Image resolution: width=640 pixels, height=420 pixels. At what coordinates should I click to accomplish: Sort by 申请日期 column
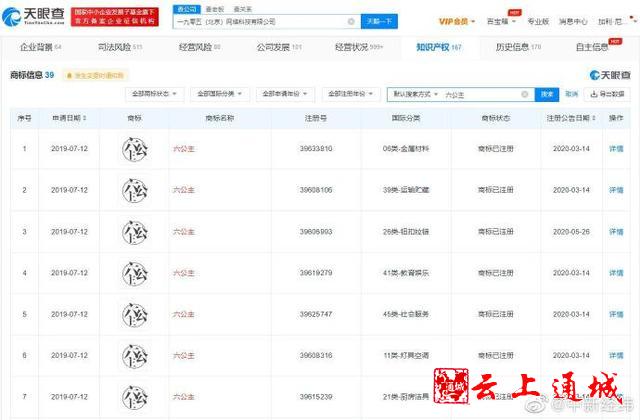click(71, 118)
